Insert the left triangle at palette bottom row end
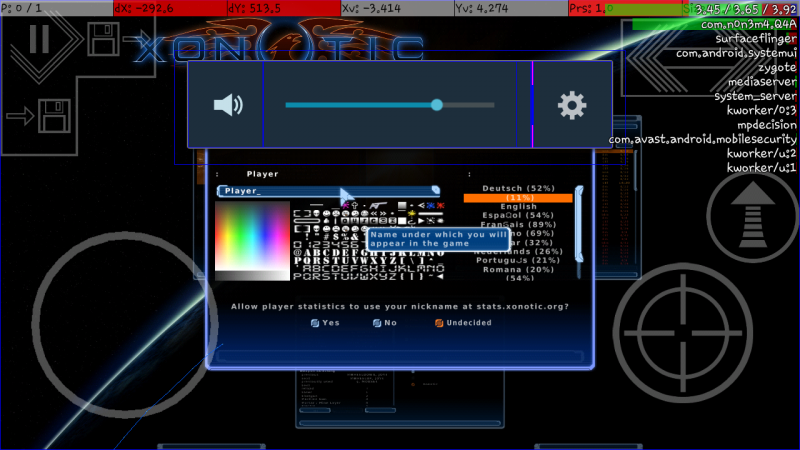 pos(440,277)
